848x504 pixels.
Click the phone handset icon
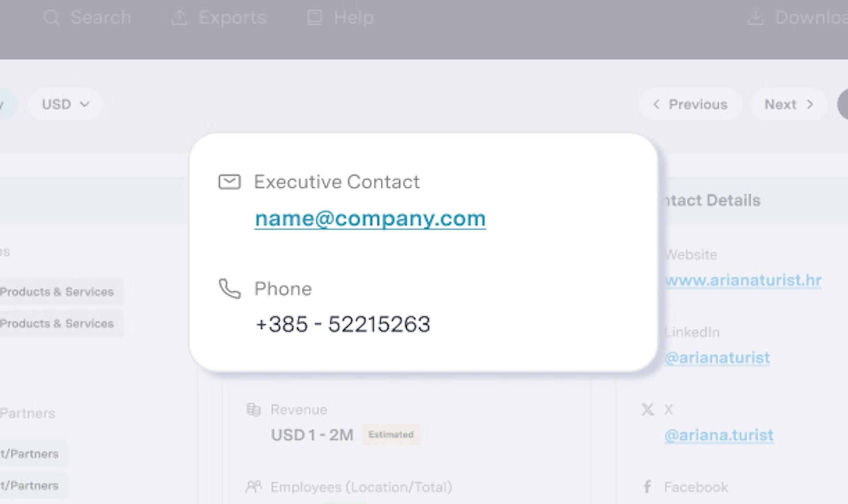(230, 289)
